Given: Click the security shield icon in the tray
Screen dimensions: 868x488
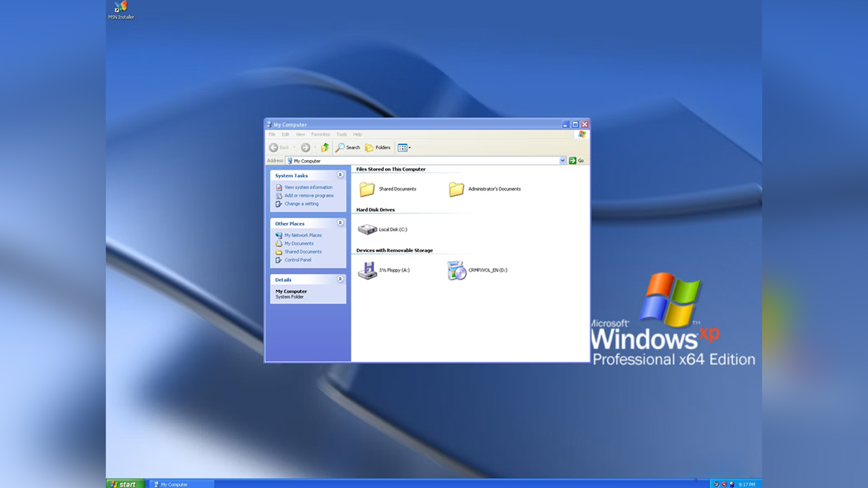Looking at the screenshot, I should tap(724, 483).
